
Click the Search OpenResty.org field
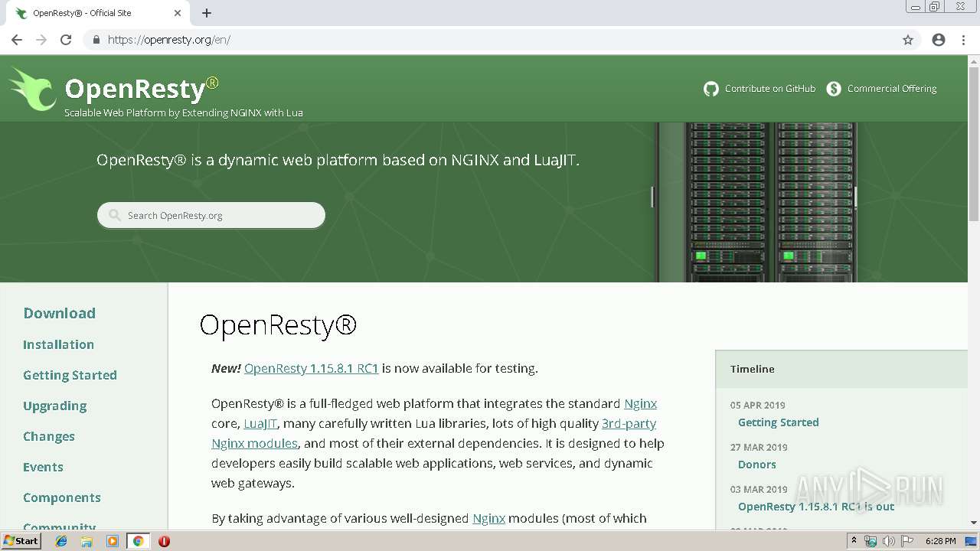211,215
